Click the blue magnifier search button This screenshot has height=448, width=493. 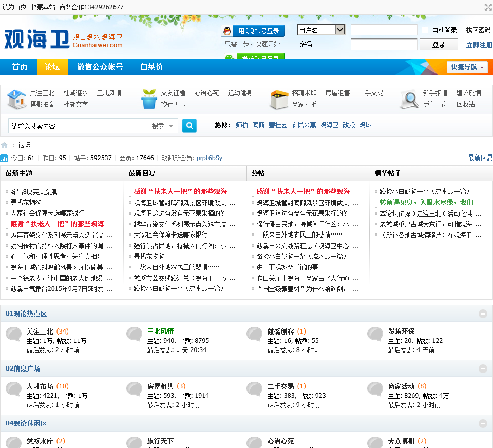tap(189, 126)
